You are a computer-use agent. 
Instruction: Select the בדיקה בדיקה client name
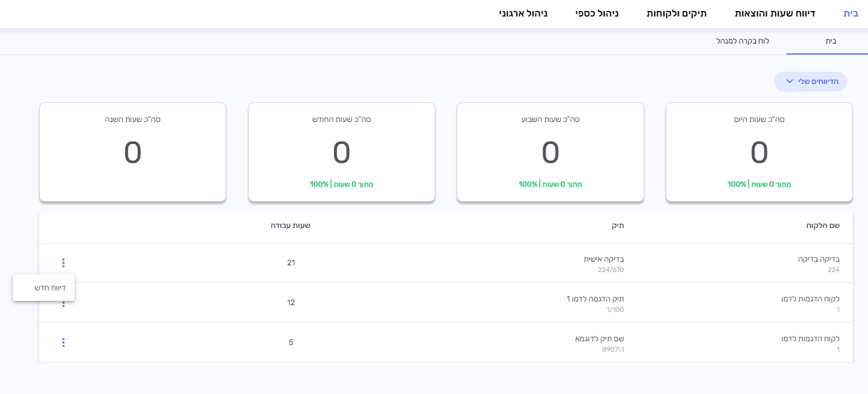[818, 259]
